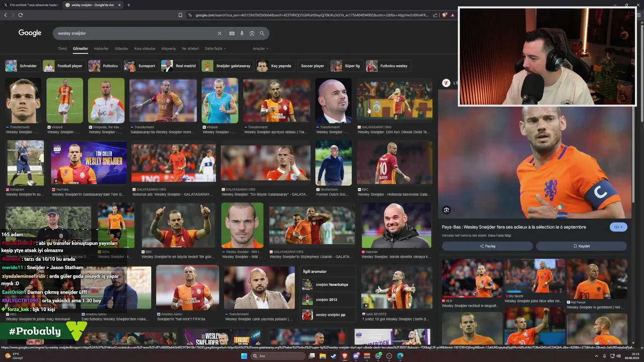The width and height of the screenshot is (644, 362).
Task: Open the HLN related image thumbnail
Action: (472, 278)
